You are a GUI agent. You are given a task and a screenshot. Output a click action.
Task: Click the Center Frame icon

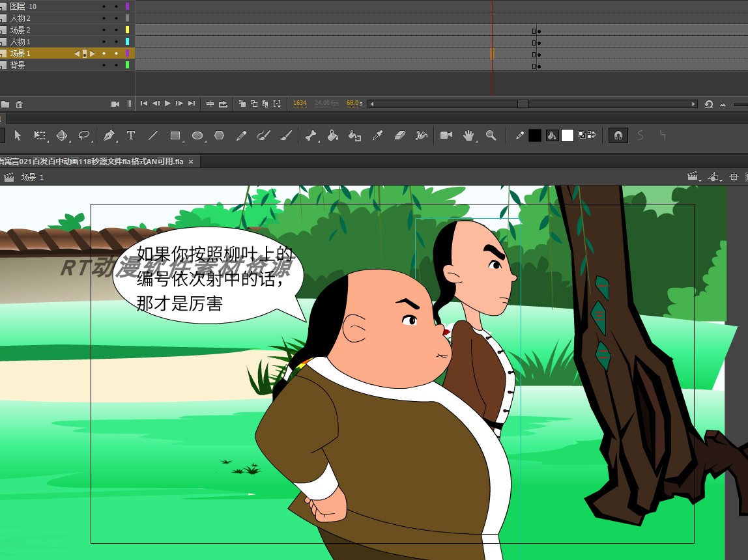click(x=209, y=104)
